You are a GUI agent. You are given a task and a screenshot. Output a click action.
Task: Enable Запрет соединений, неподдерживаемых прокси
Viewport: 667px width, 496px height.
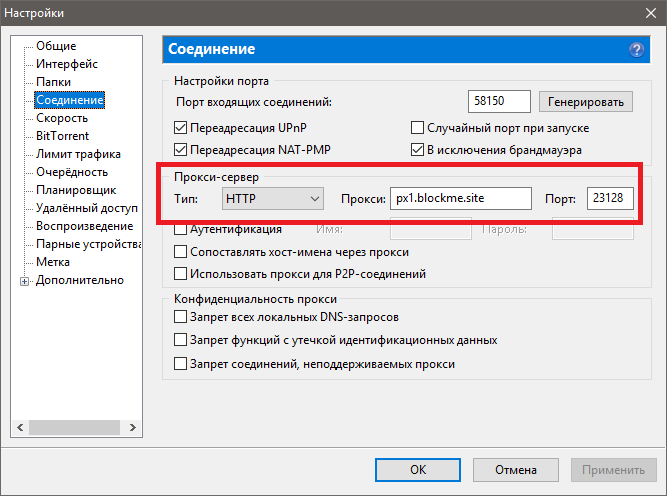(180, 364)
